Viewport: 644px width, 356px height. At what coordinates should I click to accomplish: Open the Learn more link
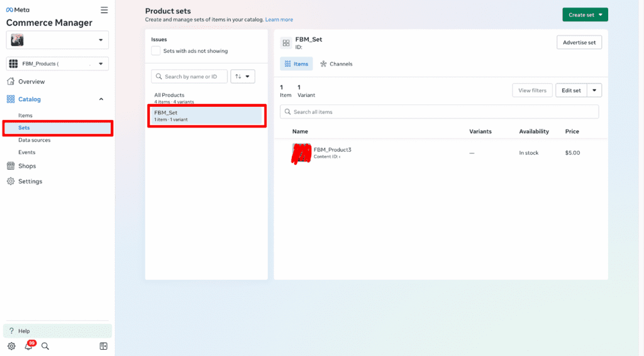pos(279,19)
